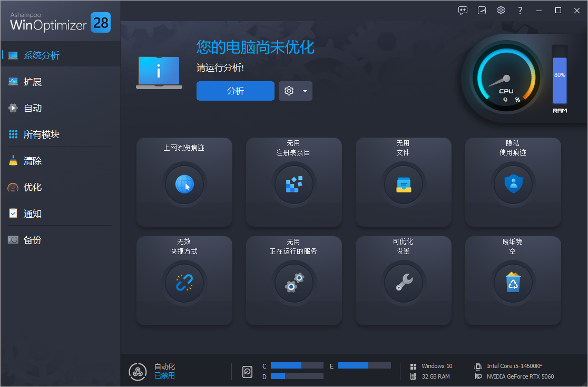The height and width of the screenshot is (387, 588).
Task: Open the 正在运行的服务 gears icon
Action: coord(293,283)
